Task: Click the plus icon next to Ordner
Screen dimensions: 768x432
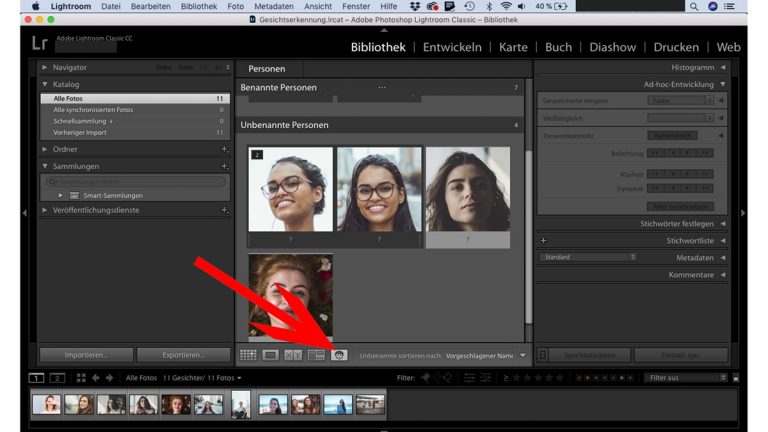Action: click(x=224, y=149)
